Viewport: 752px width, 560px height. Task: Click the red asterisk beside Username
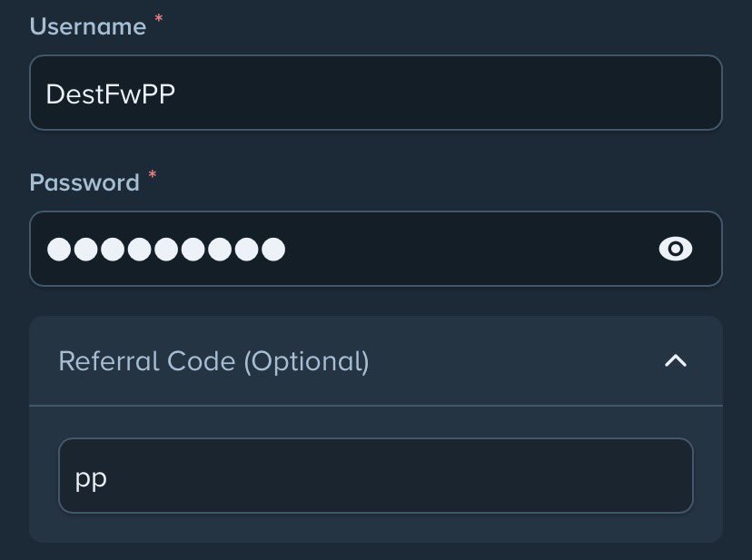159,19
